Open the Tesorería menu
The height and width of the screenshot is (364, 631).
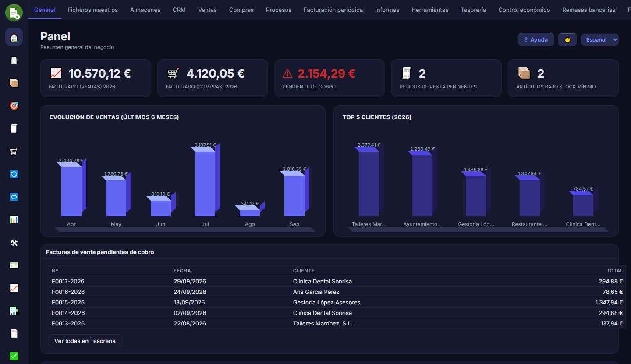[x=473, y=10]
